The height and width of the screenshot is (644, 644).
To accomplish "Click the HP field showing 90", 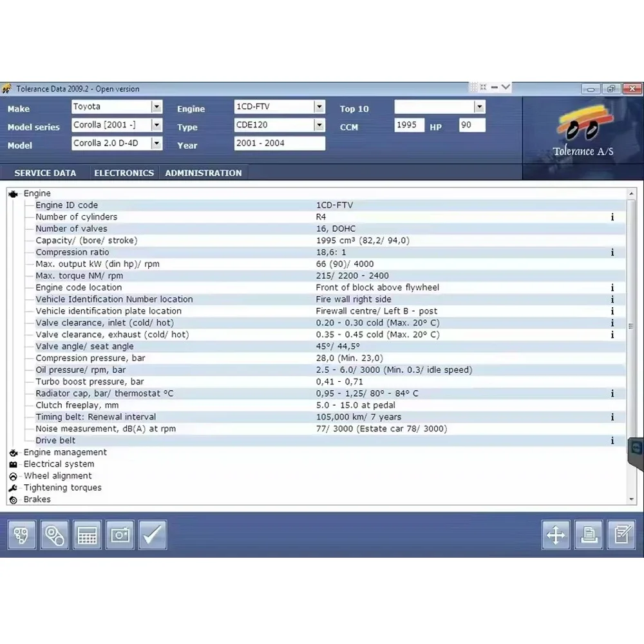I will [472, 125].
